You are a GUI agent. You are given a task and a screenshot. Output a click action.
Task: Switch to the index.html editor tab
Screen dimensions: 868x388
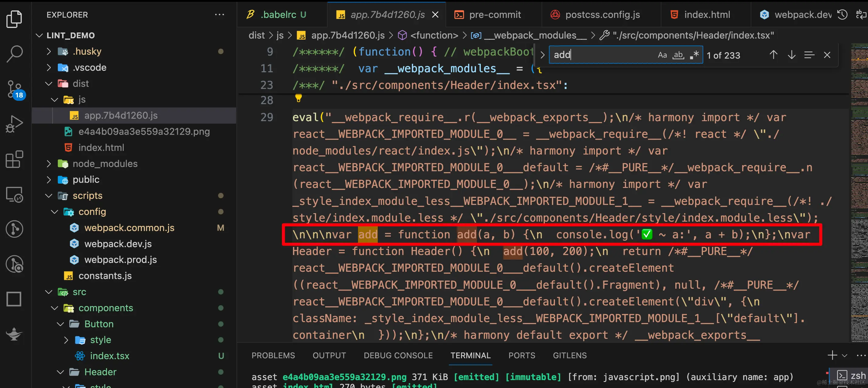[706, 15]
